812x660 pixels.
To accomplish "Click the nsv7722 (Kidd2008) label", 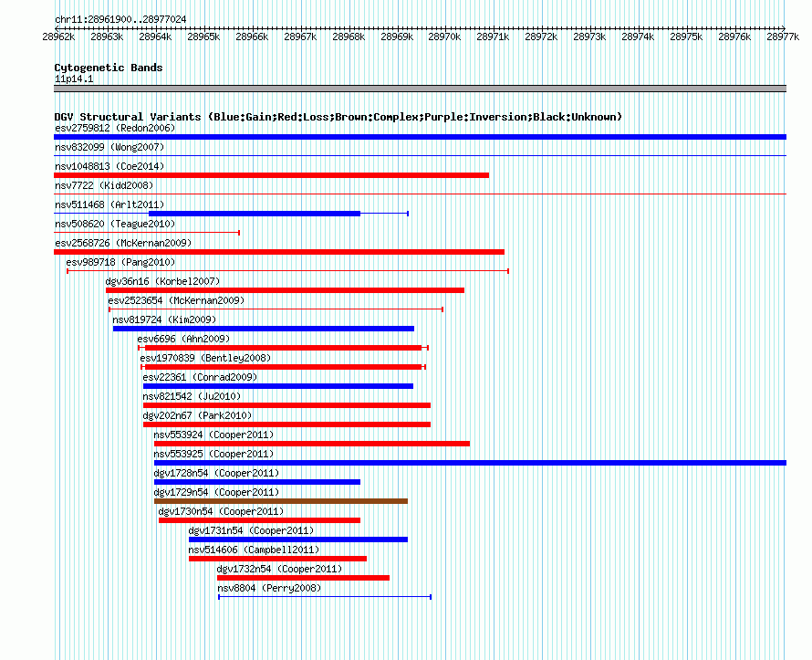I will 104,185.
